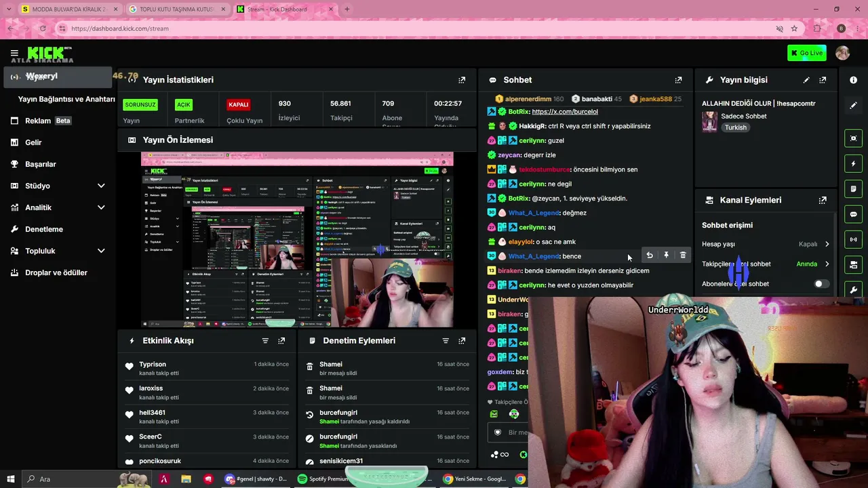Open Takipçilere özel sohbet setting
The height and width of the screenshot is (488, 868).
coord(766,264)
